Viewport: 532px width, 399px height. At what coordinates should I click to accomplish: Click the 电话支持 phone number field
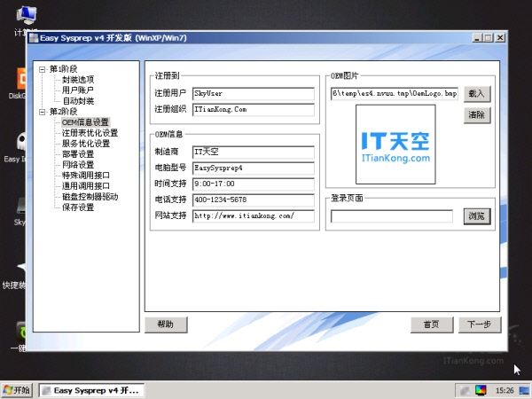(x=254, y=199)
